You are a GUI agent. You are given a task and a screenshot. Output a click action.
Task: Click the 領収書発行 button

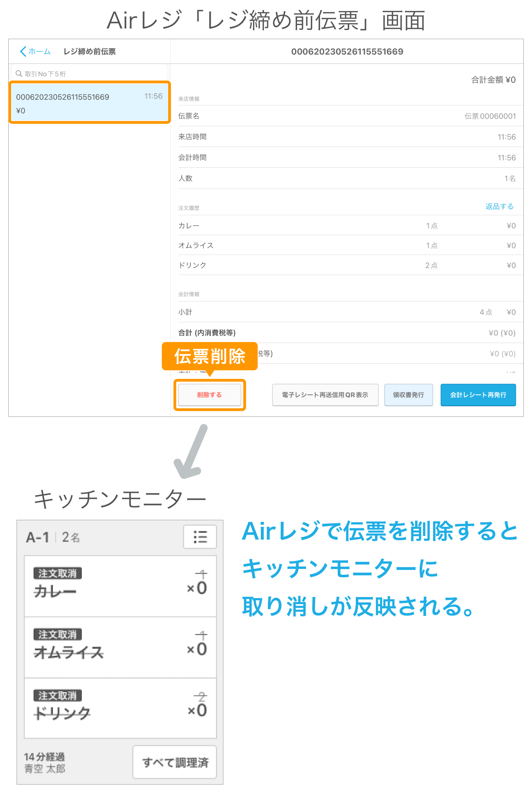[408, 395]
